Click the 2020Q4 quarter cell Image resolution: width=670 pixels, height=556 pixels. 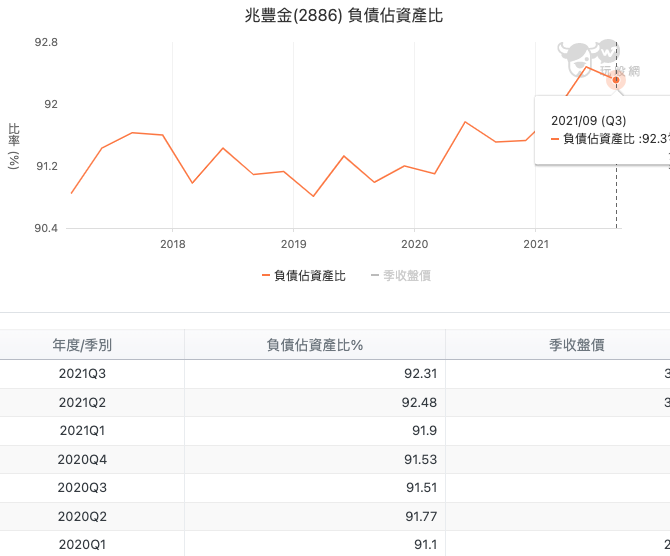(82, 459)
